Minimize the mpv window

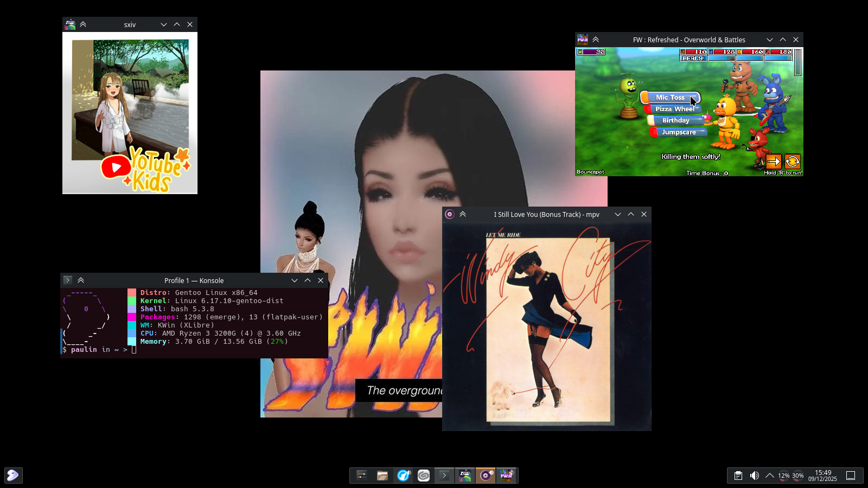(x=618, y=214)
